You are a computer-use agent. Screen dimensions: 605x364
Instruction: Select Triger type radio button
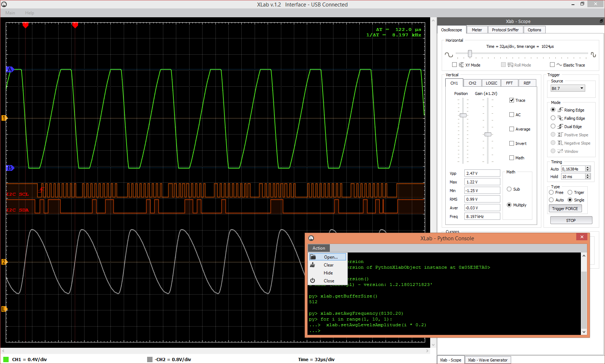click(570, 192)
